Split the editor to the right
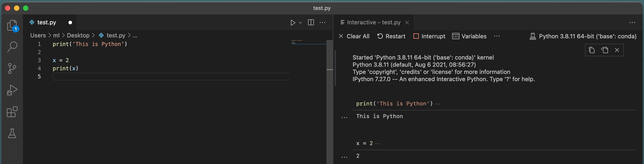This screenshot has height=164, width=644. coord(311,23)
